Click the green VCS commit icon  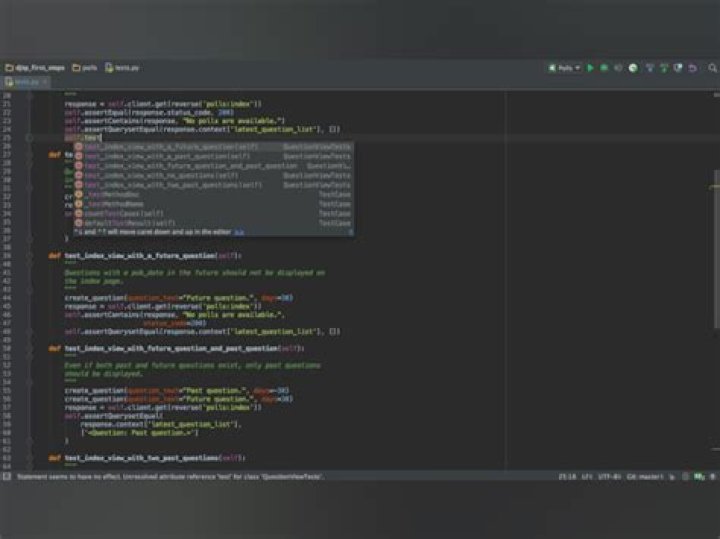(664, 68)
